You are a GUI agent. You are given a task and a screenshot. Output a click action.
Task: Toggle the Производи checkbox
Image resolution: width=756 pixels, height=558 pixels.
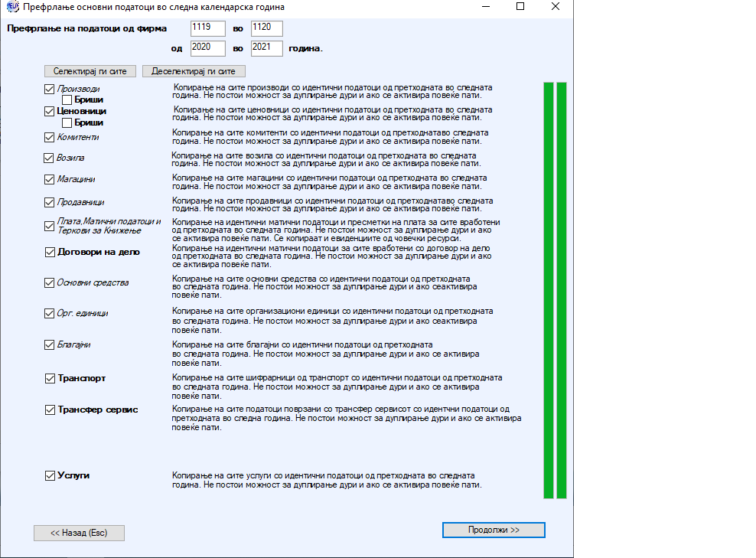point(49,90)
